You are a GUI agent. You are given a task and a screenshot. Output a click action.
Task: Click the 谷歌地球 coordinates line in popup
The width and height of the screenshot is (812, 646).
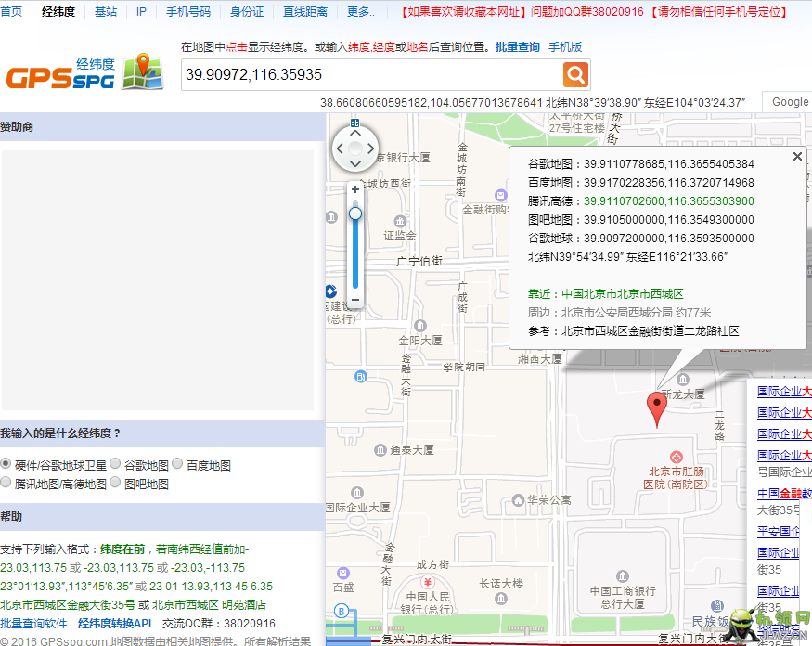click(640, 239)
